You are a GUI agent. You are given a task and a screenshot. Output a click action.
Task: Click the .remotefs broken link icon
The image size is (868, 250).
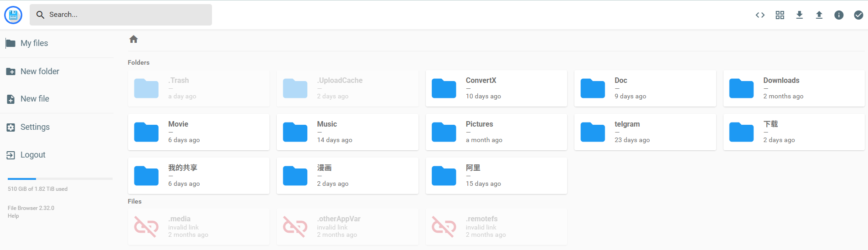click(444, 227)
